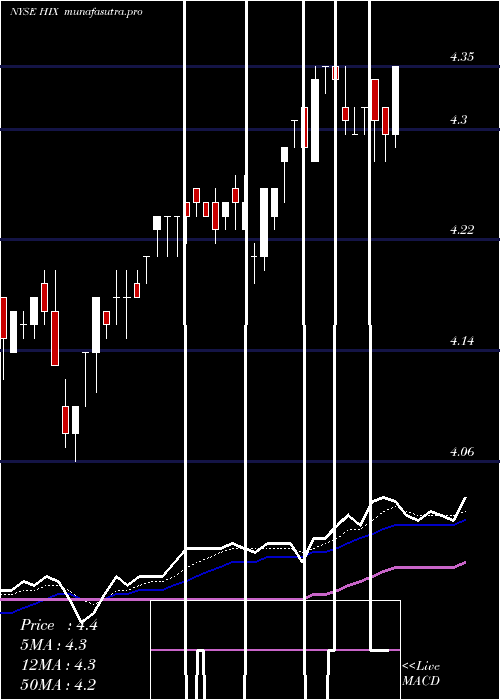Click the <<Live MACD label
The height and width of the screenshot is (700, 500).
[421, 674]
